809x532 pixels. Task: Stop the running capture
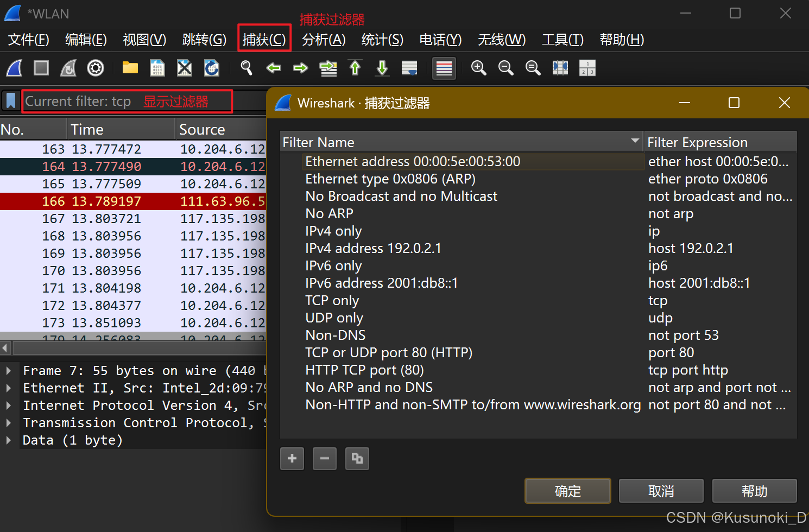pos(41,68)
